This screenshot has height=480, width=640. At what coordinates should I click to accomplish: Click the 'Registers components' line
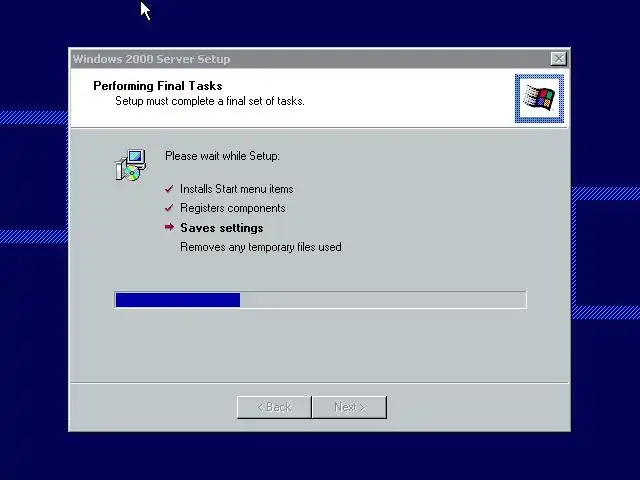[233, 208]
